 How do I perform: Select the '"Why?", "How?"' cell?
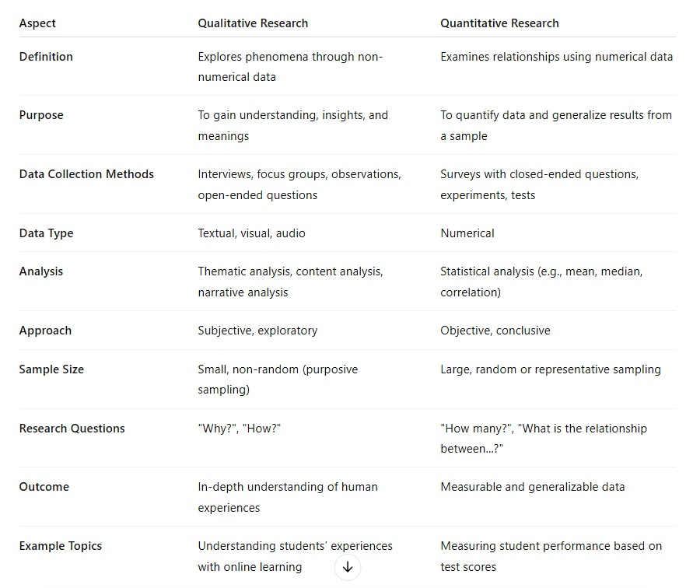[x=240, y=428]
